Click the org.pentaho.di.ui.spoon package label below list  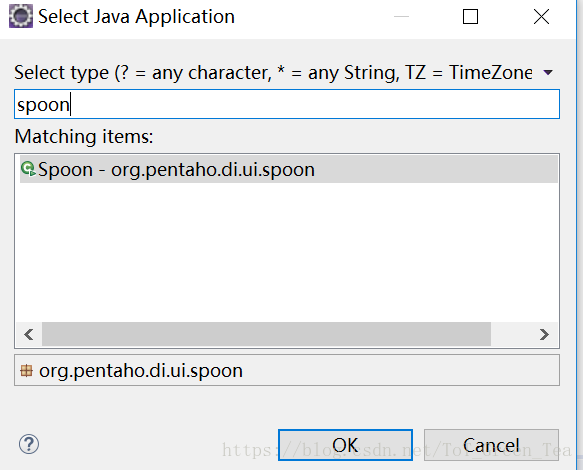tap(141, 371)
